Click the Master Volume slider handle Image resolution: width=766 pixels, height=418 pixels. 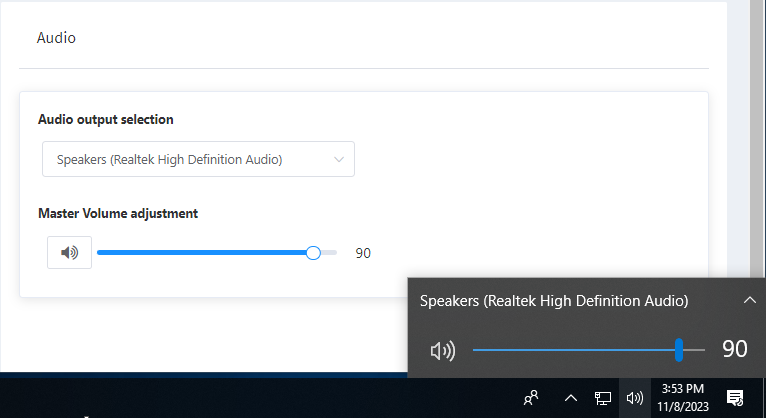[x=313, y=253]
